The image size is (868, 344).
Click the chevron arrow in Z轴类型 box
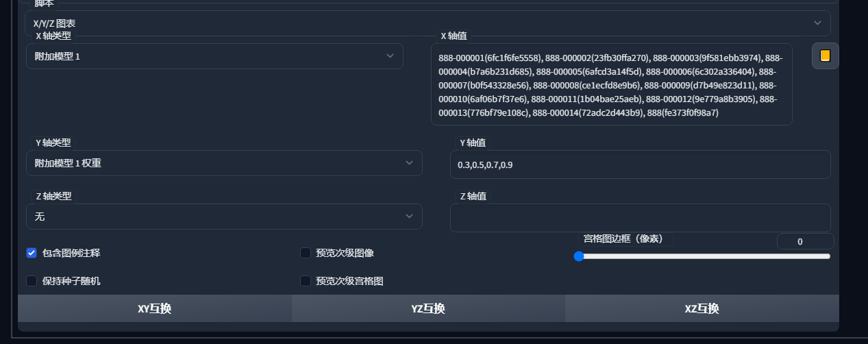click(409, 217)
